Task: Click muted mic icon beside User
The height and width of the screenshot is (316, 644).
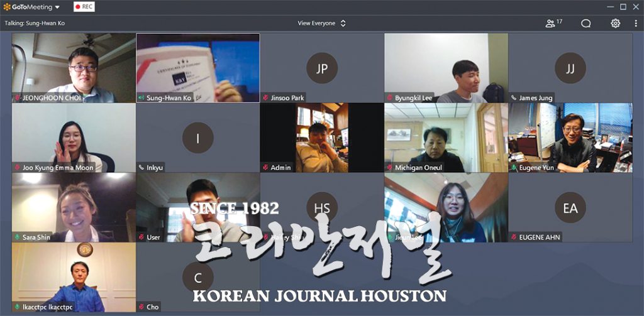Action: pos(142,237)
